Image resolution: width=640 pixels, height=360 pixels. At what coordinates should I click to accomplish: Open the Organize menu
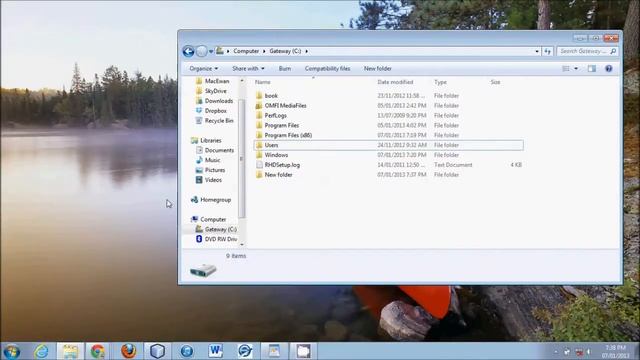tap(204, 69)
